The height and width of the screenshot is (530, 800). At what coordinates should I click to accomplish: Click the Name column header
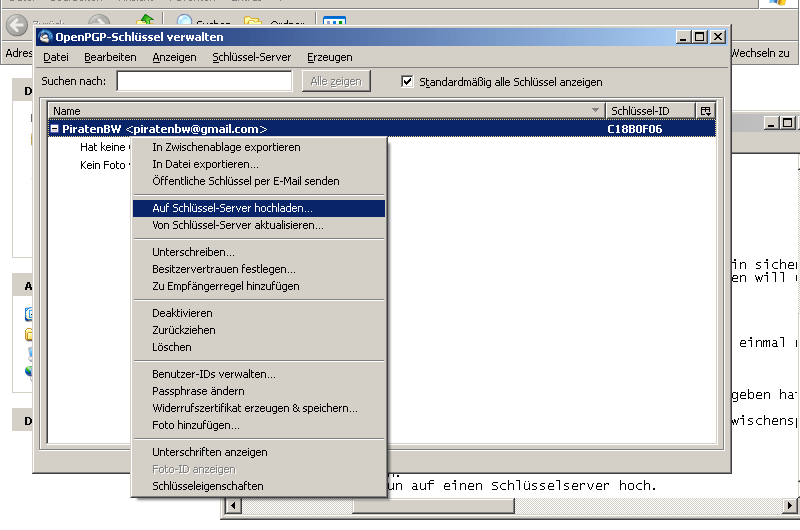coord(326,111)
